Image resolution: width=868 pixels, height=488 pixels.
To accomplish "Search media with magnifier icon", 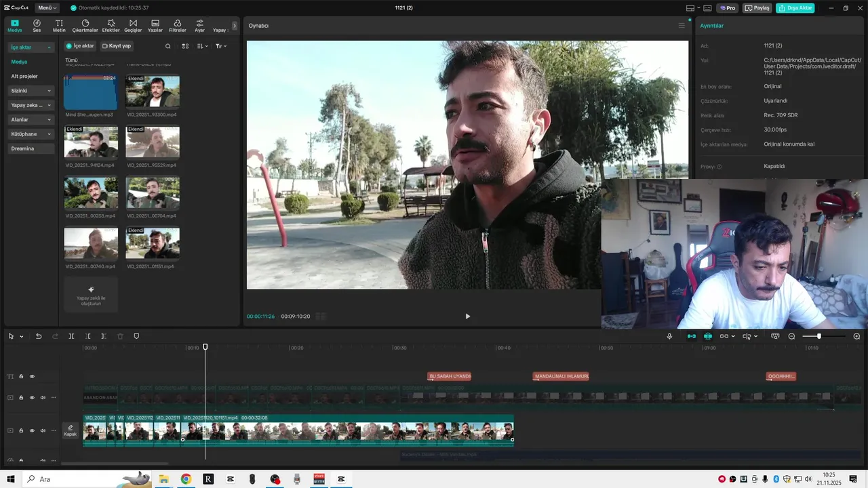I will tap(168, 46).
